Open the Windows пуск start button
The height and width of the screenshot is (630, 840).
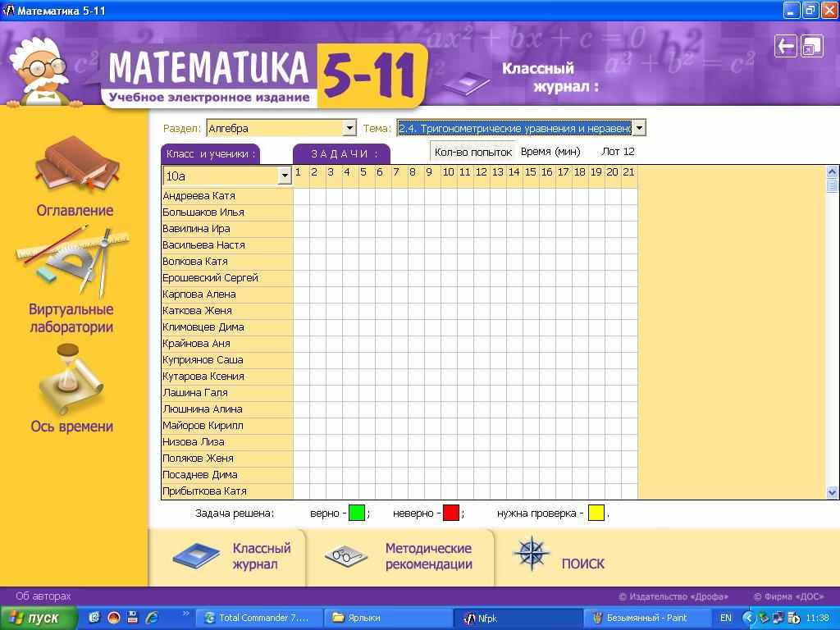(38, 619)
